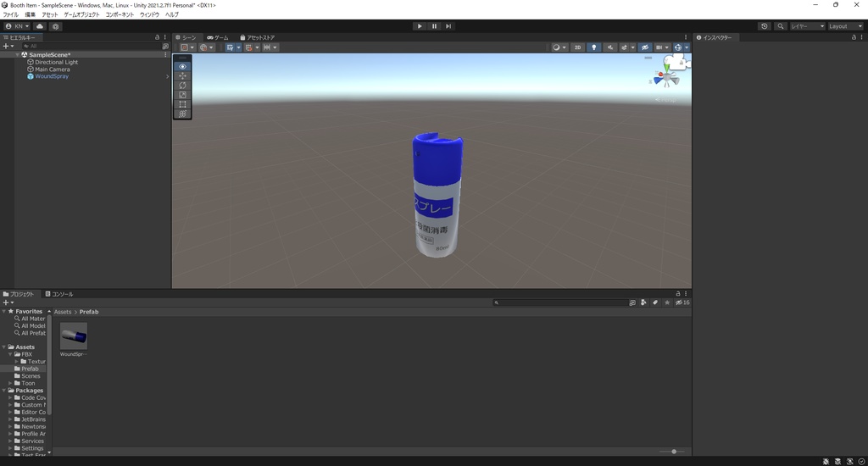The image size is (868, 466).
Task: Click search by label tag icon
Action: pyautogui.click(x=655, y=302)
